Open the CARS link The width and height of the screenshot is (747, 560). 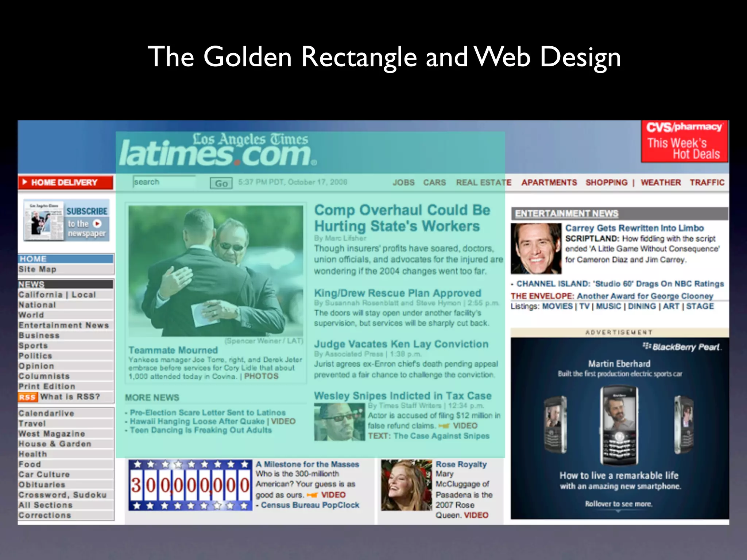point(434,182)
